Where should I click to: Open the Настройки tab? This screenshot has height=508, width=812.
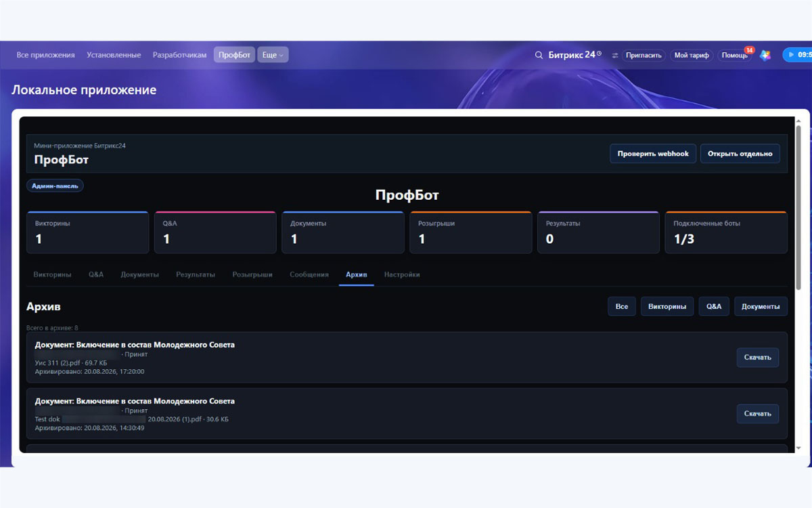click(402, 274)
